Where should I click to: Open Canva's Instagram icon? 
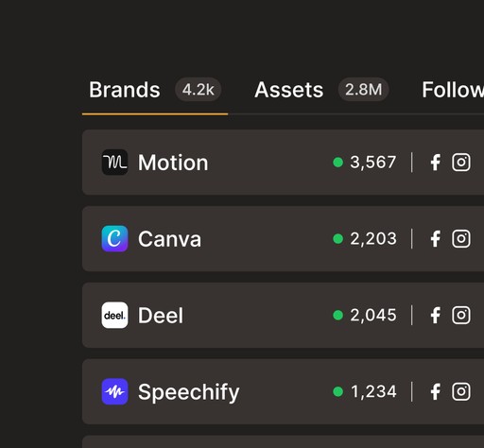461,239
